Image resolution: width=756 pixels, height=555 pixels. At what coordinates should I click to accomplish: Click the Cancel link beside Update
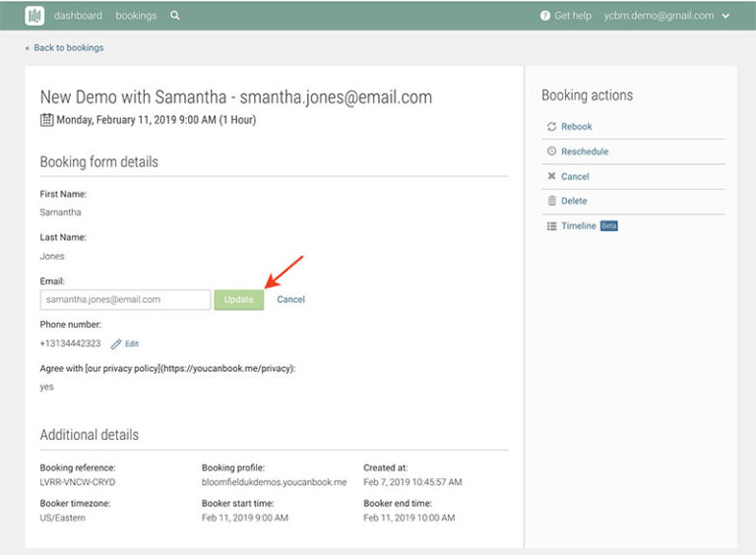coord(290,299)
